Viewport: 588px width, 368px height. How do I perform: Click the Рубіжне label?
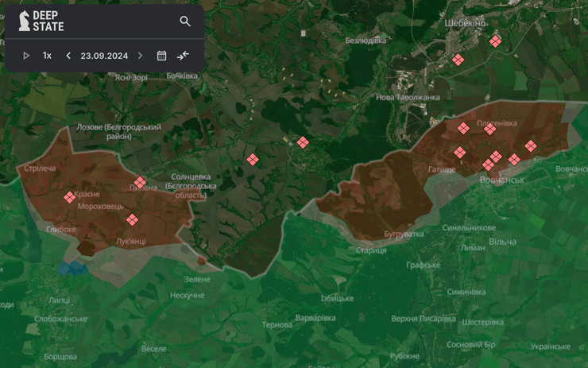tap(404, 356)
